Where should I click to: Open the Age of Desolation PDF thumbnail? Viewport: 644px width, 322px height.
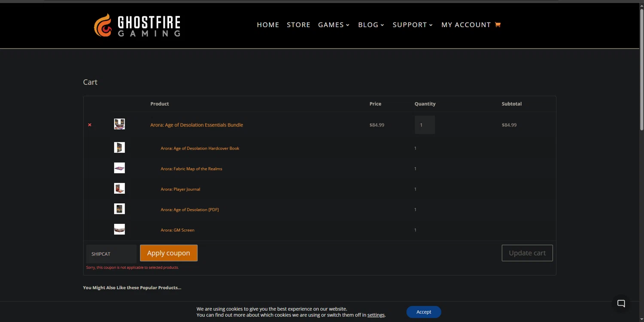[119, 209]
